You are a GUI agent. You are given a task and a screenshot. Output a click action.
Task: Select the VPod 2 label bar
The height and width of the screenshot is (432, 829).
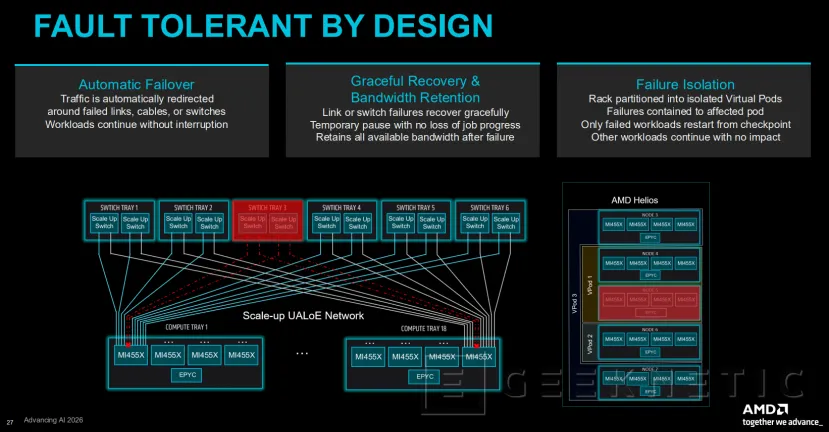tap(589, 344)
